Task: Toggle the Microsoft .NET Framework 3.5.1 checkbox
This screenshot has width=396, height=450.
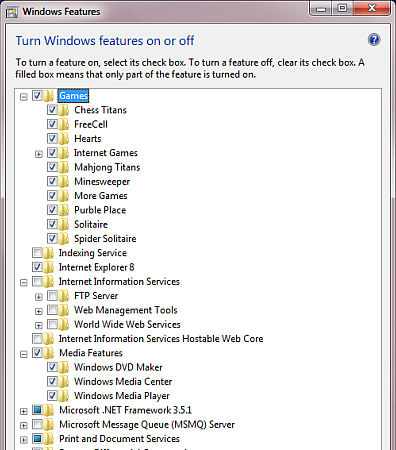Action: (37, 410)
